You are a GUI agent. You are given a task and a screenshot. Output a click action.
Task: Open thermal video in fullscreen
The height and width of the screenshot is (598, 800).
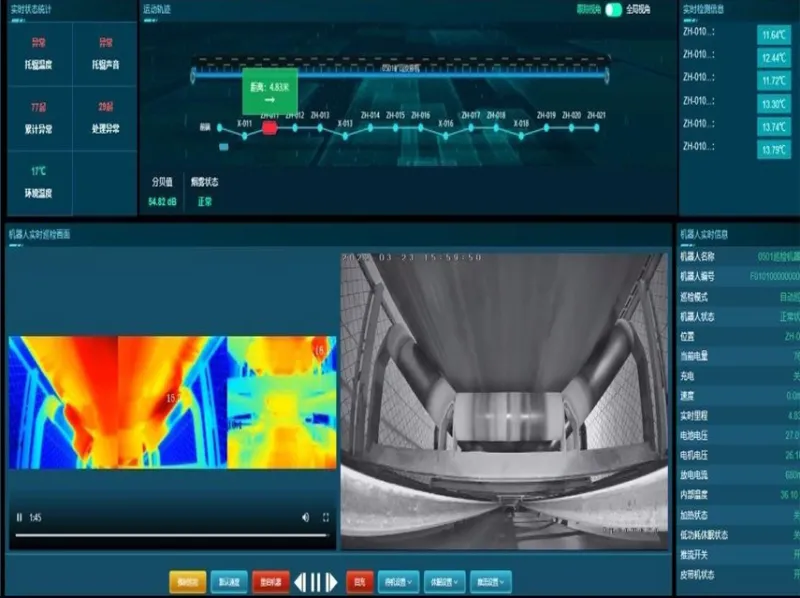click(326, 517)
